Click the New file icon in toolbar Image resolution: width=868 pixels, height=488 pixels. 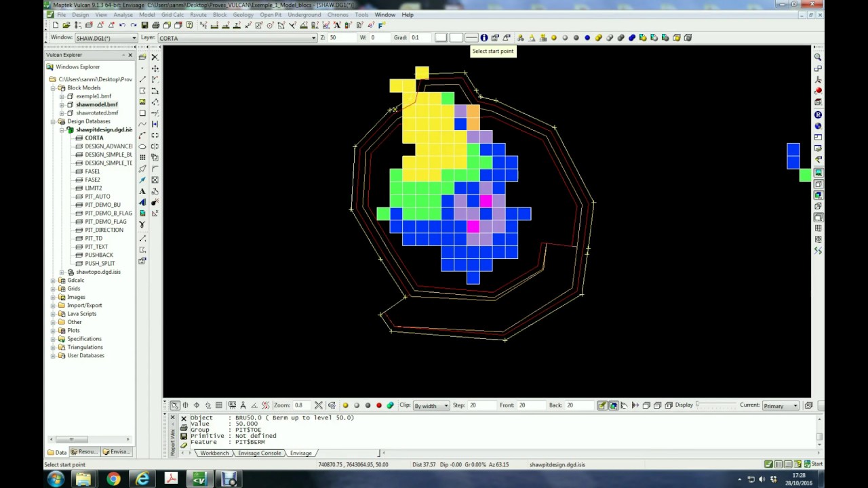click(55, 25)
